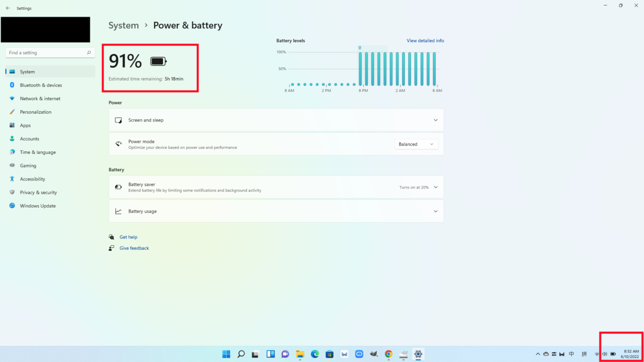
Task: Open File Explorer from the taskbar
Action: click(x=300, y=354)
